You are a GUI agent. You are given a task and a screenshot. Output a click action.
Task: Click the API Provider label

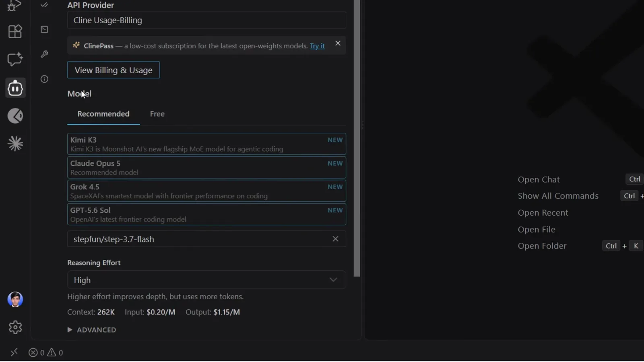tap(91, 5)
